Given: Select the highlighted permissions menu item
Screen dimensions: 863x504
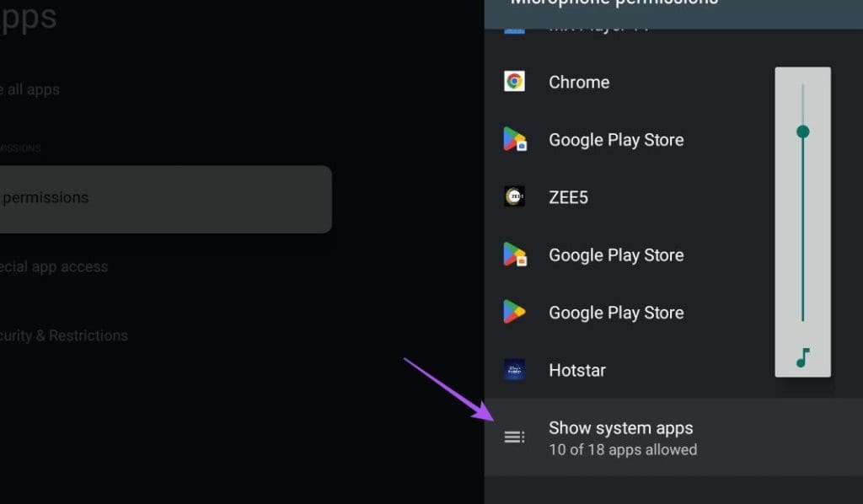Looking at the screenshot, I should point(165,199).
